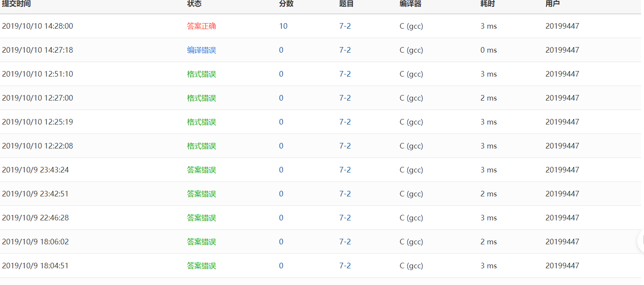Viewport: 644px width, 285px height.
Task: Open 答案错误 status in the 23:42:51 row
Action: click(201, 194)
